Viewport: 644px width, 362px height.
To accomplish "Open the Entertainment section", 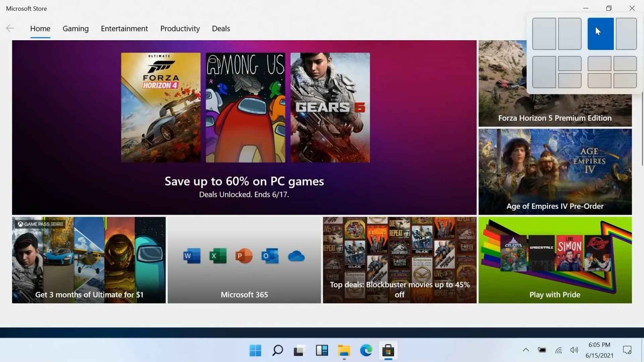I will coord(124,28).
